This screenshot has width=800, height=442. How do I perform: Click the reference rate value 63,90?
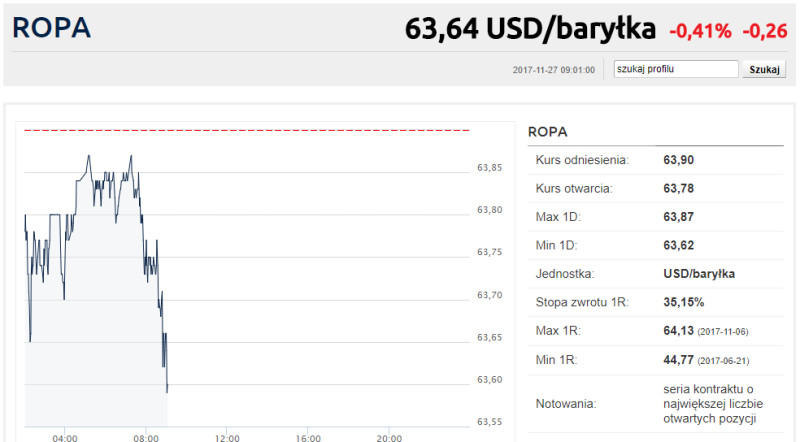point(679,160)
